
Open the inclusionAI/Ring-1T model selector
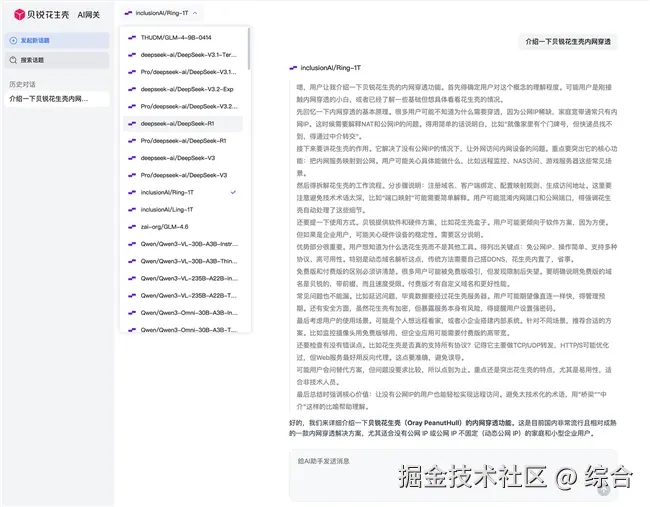tap(161, 13)
